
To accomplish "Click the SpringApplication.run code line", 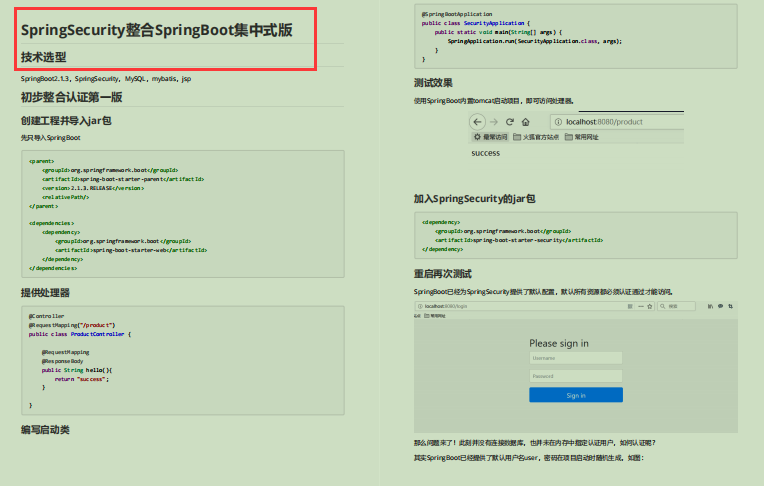I will tap(535, 41).
